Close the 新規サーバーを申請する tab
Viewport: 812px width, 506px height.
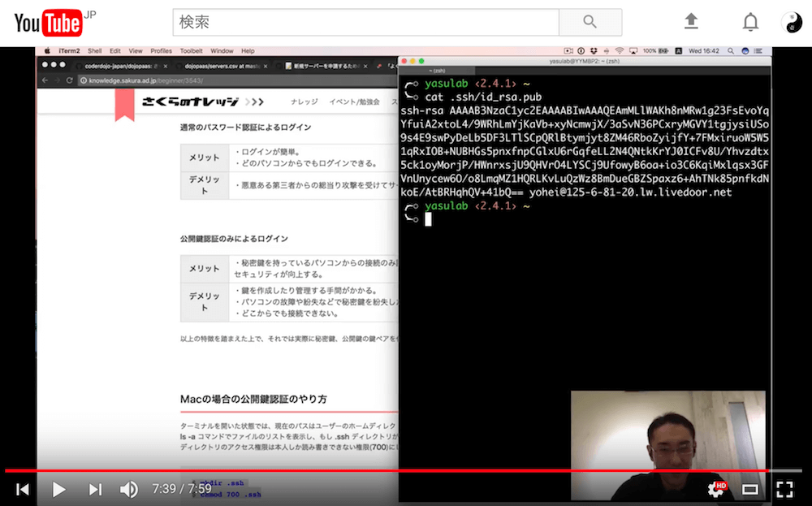365,67
